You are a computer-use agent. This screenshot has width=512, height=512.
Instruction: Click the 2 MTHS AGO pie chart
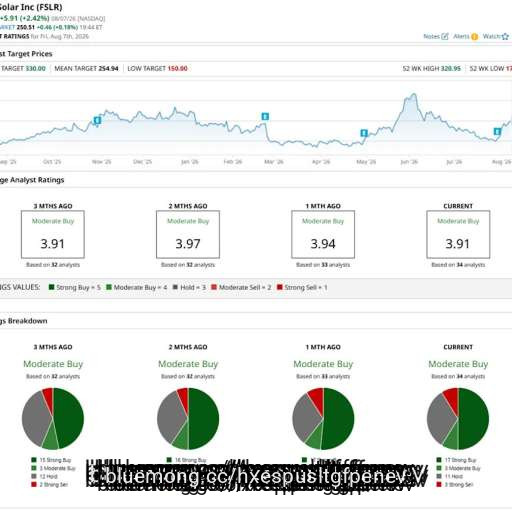click(x=188, y=419)
